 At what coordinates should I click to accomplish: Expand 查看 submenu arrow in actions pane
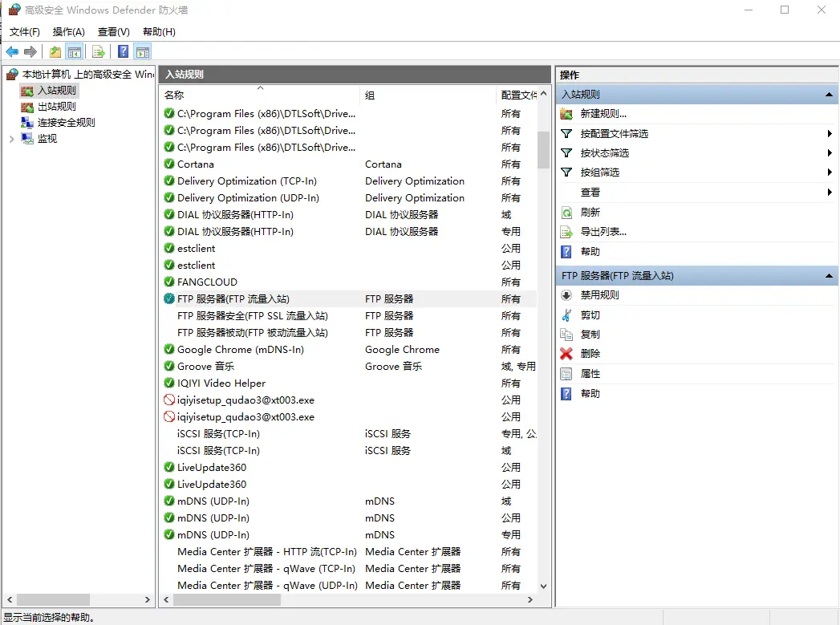830,193
